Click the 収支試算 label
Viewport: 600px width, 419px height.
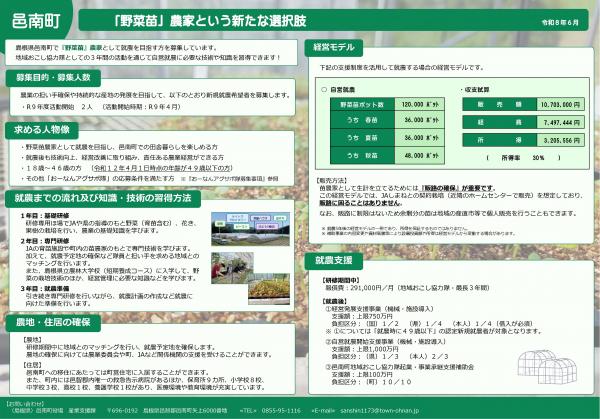[474, 90]
